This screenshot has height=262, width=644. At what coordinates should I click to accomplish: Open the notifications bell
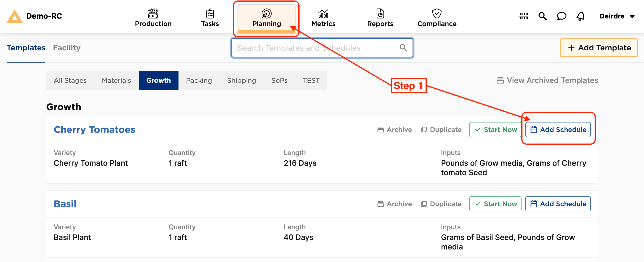coord(580,16)
